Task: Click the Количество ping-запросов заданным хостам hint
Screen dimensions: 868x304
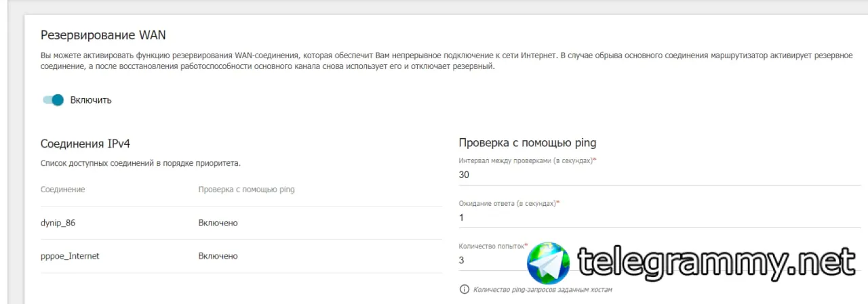Action: pyautogui.click(x=543, y=290)
